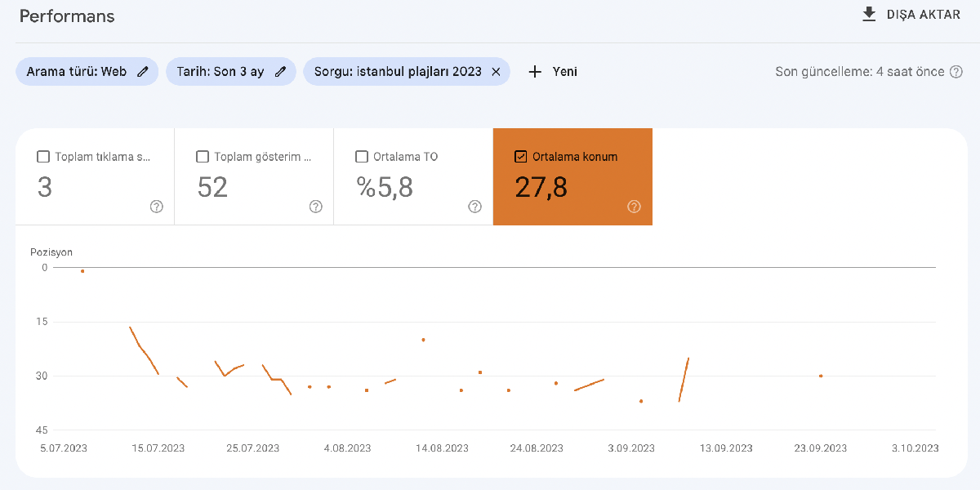Open help icon in Toplam tıklama card
Screen dimensions: 980x490
tap(157, 207)
